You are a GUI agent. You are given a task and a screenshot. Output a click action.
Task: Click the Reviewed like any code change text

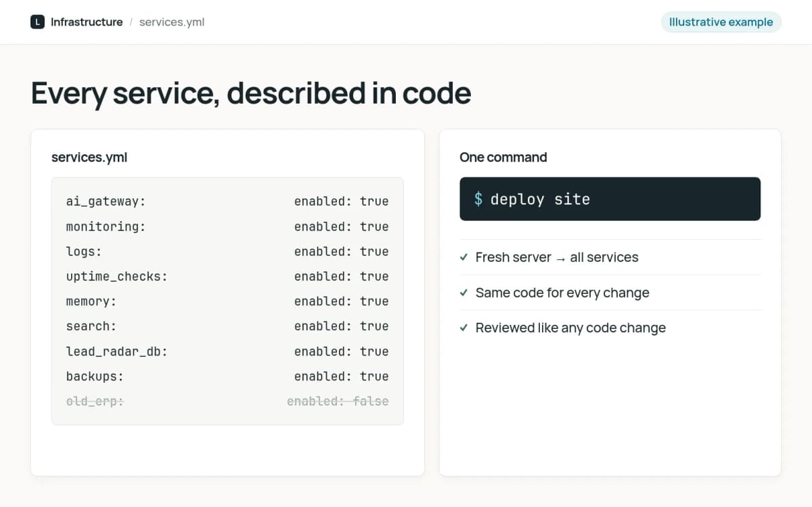coord(570,328)
